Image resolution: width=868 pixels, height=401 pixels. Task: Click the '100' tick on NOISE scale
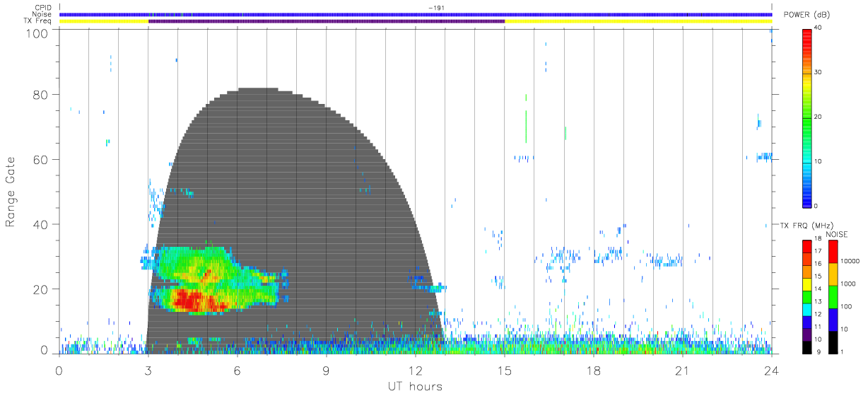click(845, 306)
